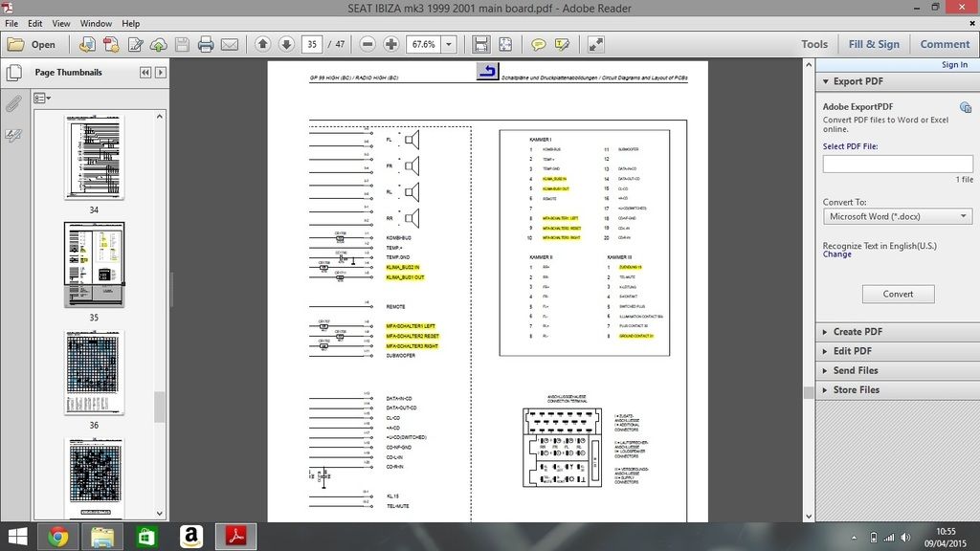Open thumbnails options menu dropdown
Image resolution: width=980 pixels, height=551 pixels.
click(x=42, y=99)
